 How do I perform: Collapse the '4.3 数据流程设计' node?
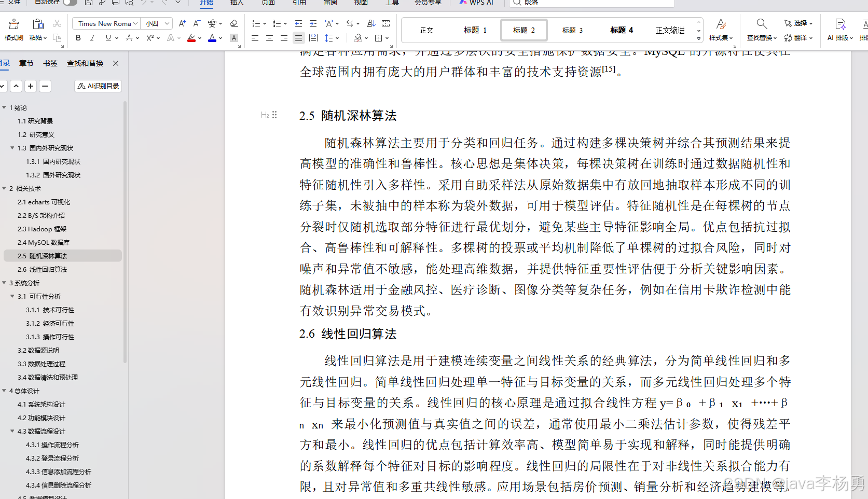(12, 431)
